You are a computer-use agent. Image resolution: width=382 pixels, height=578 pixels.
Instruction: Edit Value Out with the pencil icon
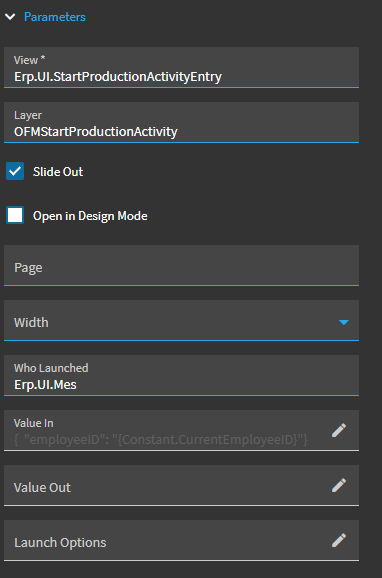[x=339, y=485]
